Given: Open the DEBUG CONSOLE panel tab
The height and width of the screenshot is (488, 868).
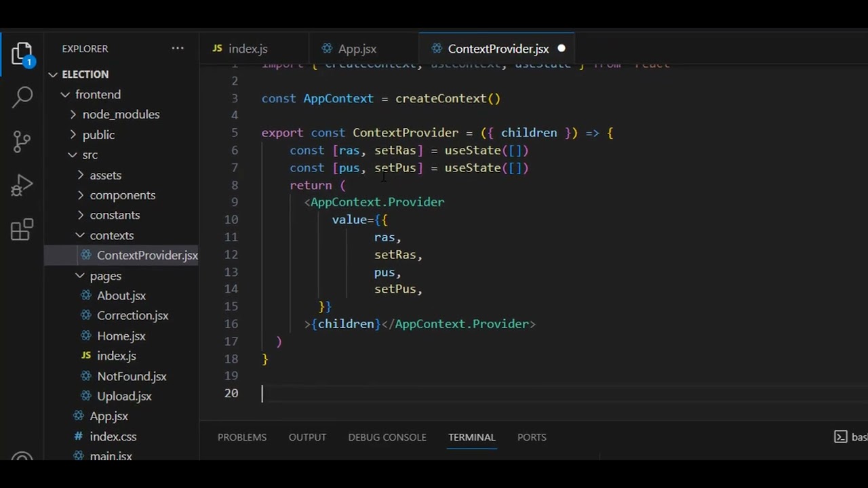Looking at the screenshot, I should coord(387,437).
